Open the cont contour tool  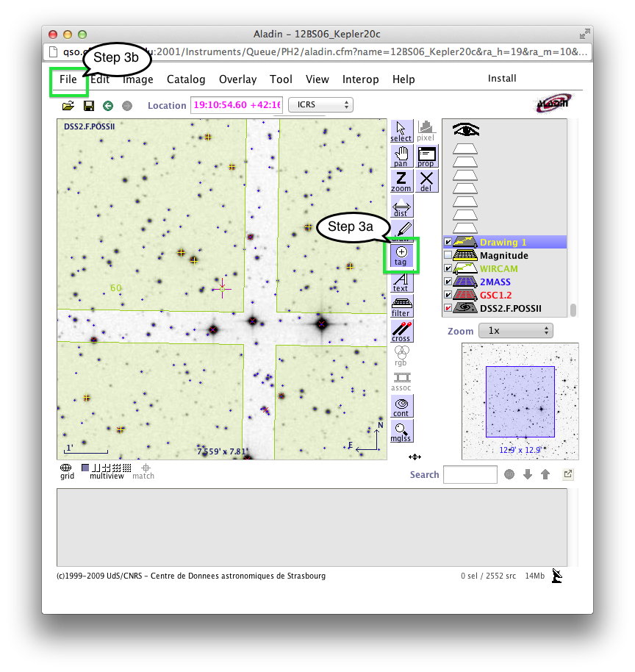(x=401, y=407)
